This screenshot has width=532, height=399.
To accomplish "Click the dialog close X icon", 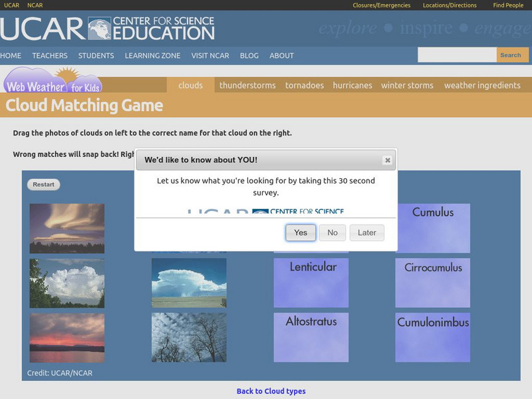I will click(386, 160).
